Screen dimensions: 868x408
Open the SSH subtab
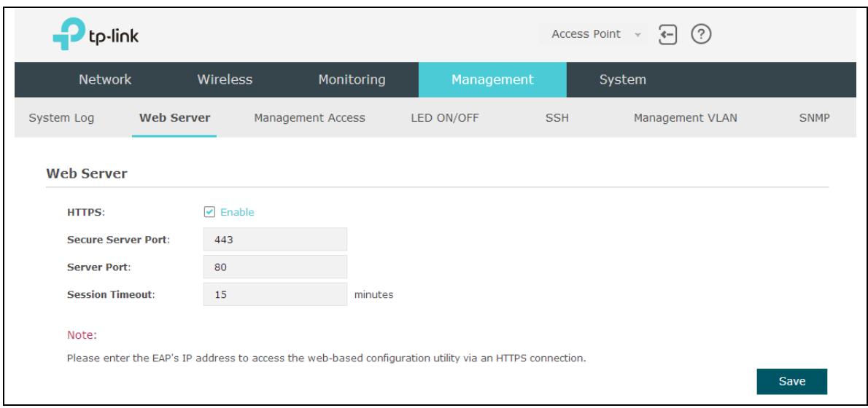point(557,118)
